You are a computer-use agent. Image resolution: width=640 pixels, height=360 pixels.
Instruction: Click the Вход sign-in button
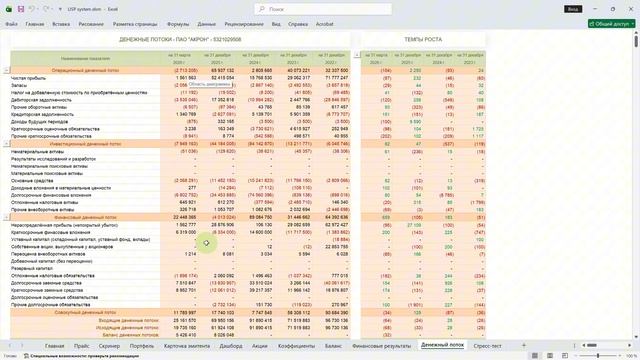(573, 9)
